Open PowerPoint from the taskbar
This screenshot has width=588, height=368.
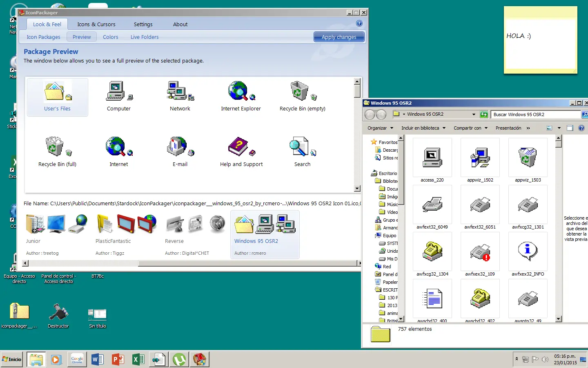118,359
